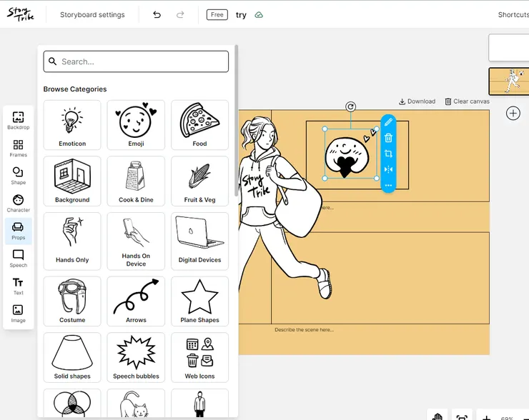Image resolution: width=529 pixels, height=420 pixels.
Task: Open more options on prop toolbar
Action: [388, 186]
